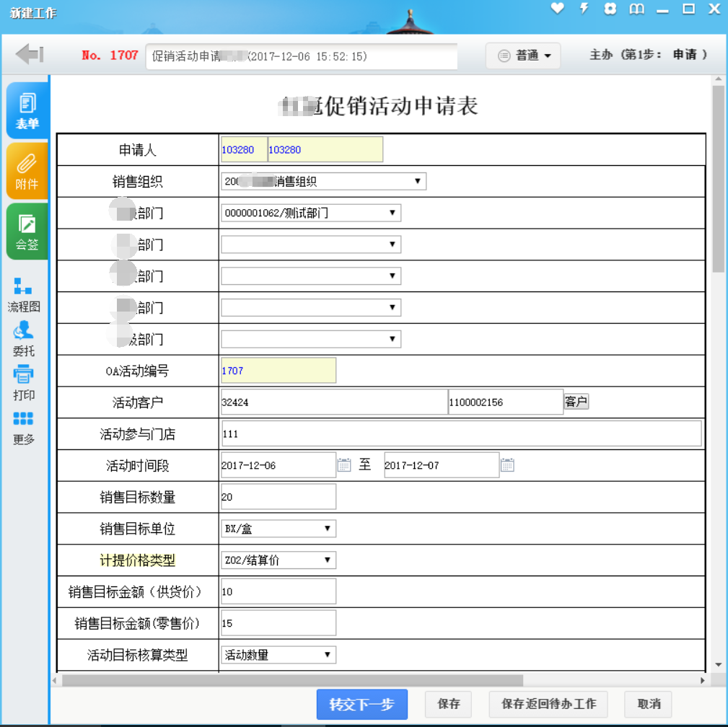Open calendar picker for start date

(x=344, y=464)
